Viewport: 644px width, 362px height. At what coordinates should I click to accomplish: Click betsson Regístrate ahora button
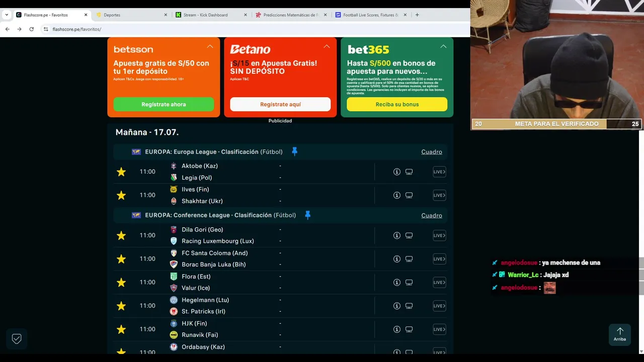(164, 104)
